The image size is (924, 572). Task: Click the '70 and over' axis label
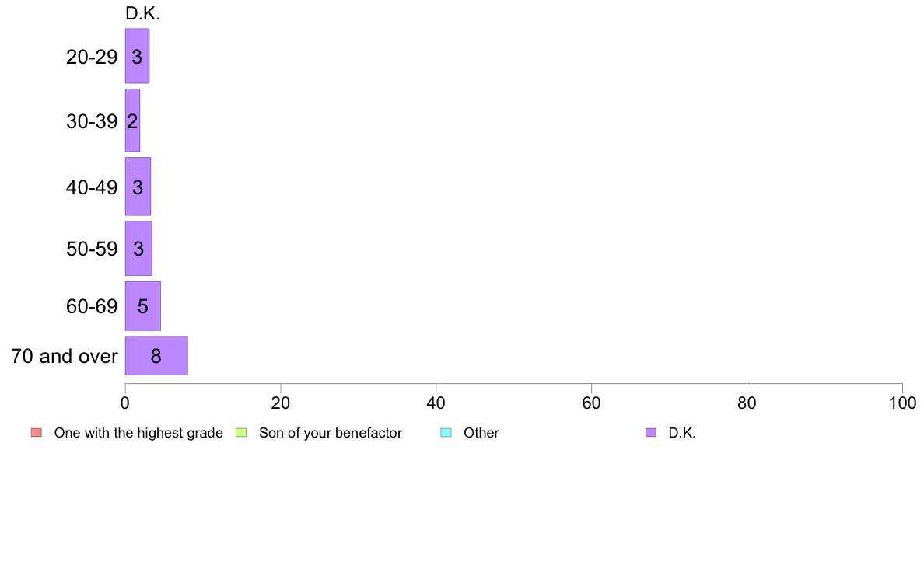65,356
